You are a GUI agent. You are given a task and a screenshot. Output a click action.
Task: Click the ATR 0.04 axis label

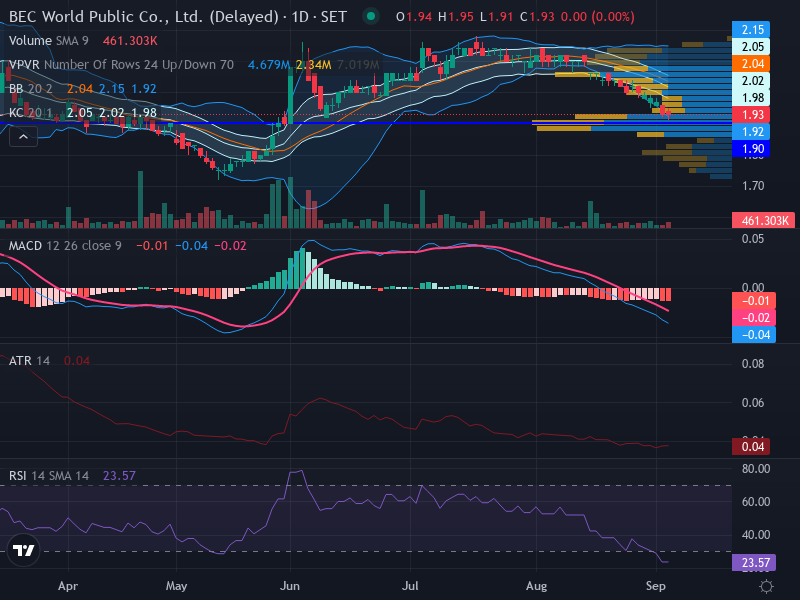[751, 447]
